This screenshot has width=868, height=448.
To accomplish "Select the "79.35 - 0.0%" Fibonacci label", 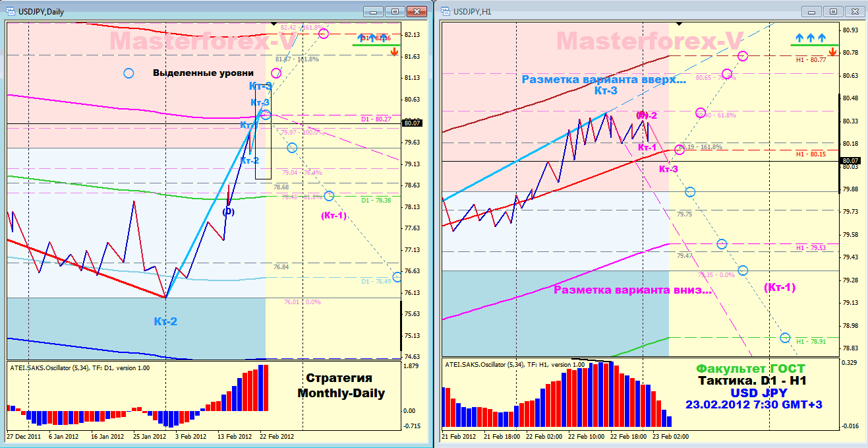I will point(716,274).
